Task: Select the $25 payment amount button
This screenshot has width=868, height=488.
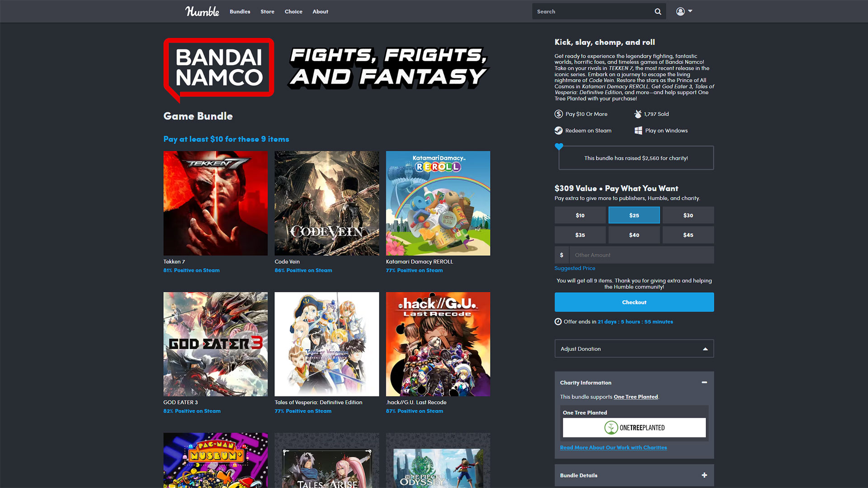Action: tap(634, 215)
